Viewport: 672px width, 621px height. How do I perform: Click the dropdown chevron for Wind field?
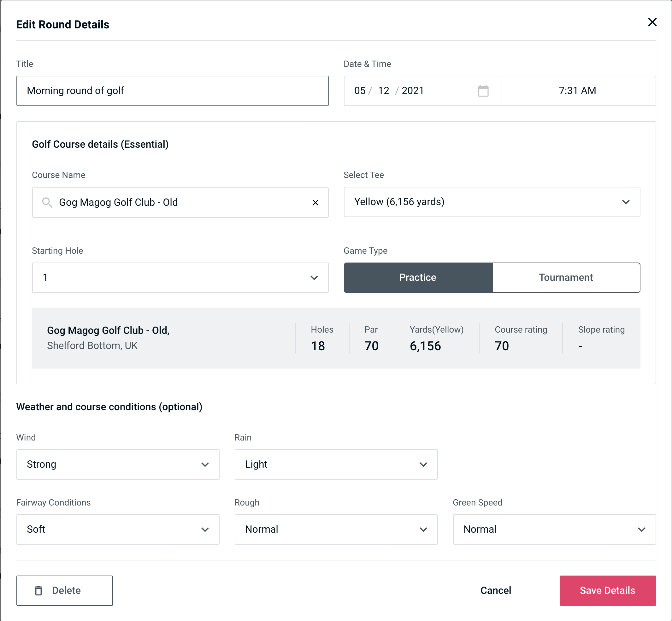(x=207, y=464)
